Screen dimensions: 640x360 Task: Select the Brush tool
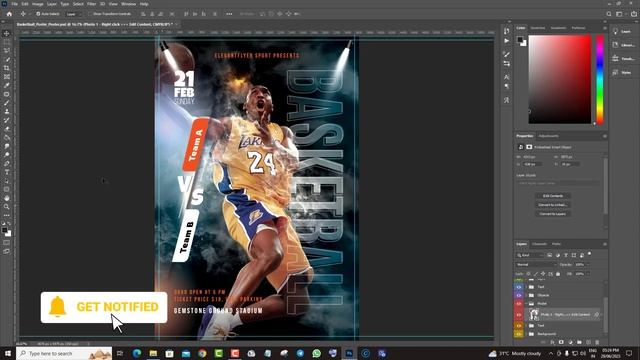tap(7, 103)
